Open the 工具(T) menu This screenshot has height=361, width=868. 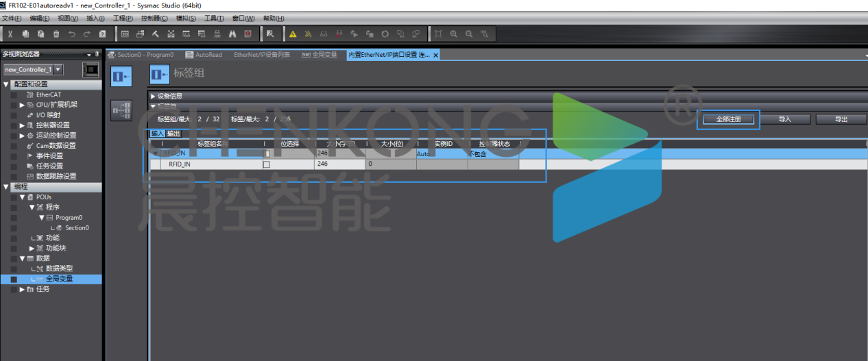(x=215, y=18)
